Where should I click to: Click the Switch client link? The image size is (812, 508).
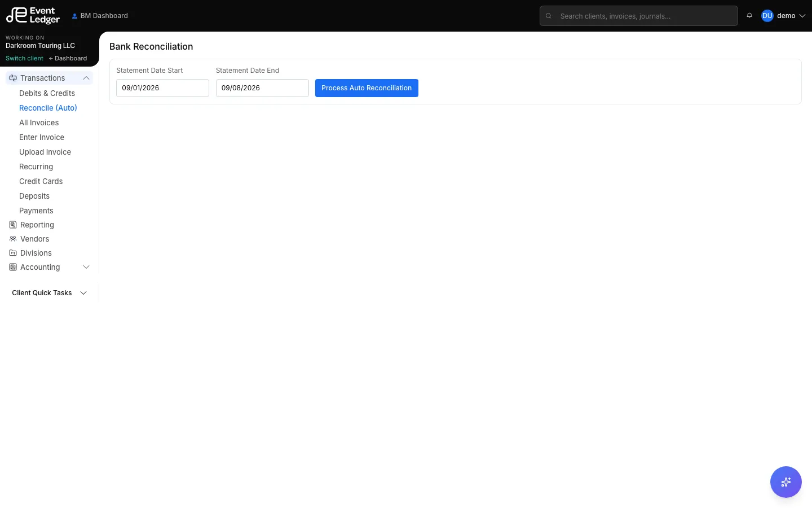(24, 58)
